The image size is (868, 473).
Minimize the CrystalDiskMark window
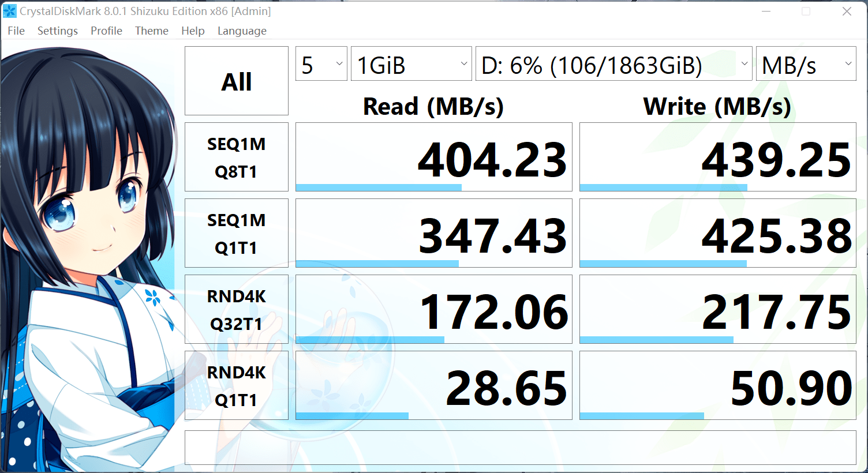(766, 12)
